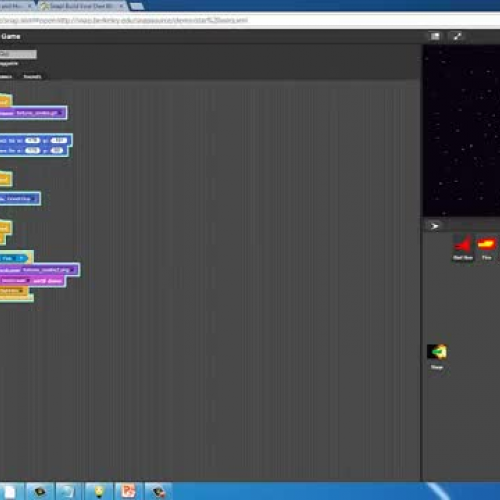Click the light-blue sensing condition block
The height and width of the screenshot is (500, 500).
pyautogui.click(x=13, y=258)
